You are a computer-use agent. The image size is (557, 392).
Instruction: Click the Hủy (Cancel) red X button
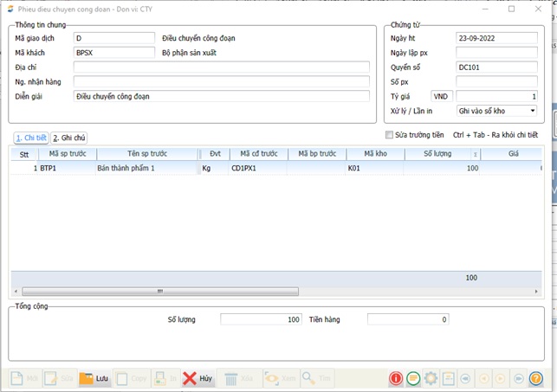(x=198, y=378)
